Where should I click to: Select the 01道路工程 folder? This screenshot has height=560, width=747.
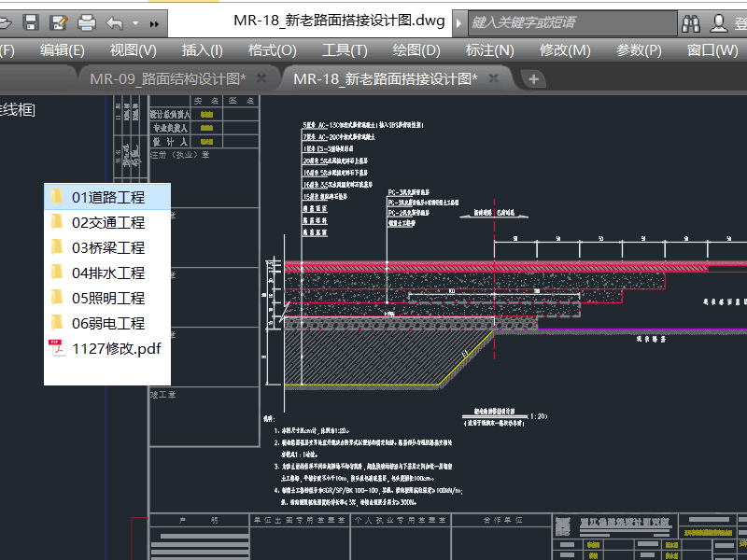(x=107, y=197)
